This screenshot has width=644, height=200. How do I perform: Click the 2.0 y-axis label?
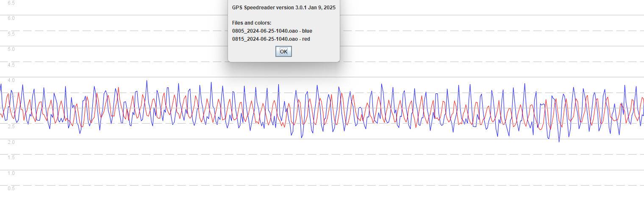point(11,142)
